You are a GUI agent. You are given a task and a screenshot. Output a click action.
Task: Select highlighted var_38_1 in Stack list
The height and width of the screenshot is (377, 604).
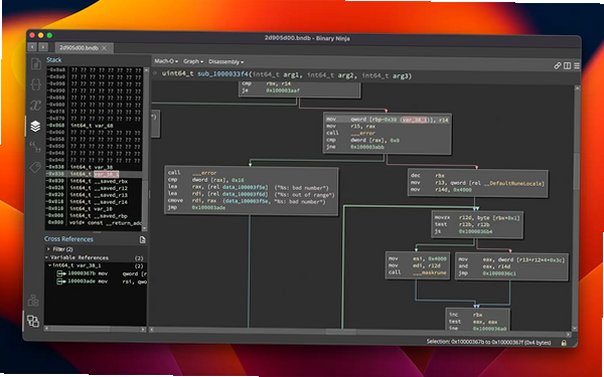click(106, 174)
